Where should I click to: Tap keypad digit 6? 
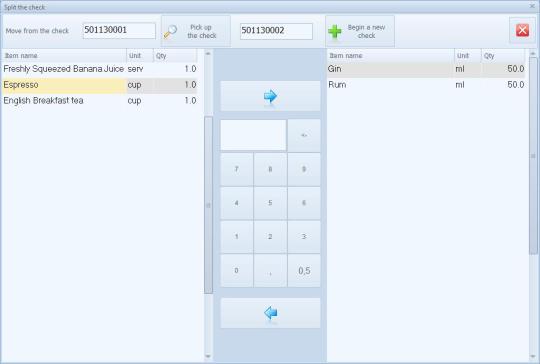point(304,203)
